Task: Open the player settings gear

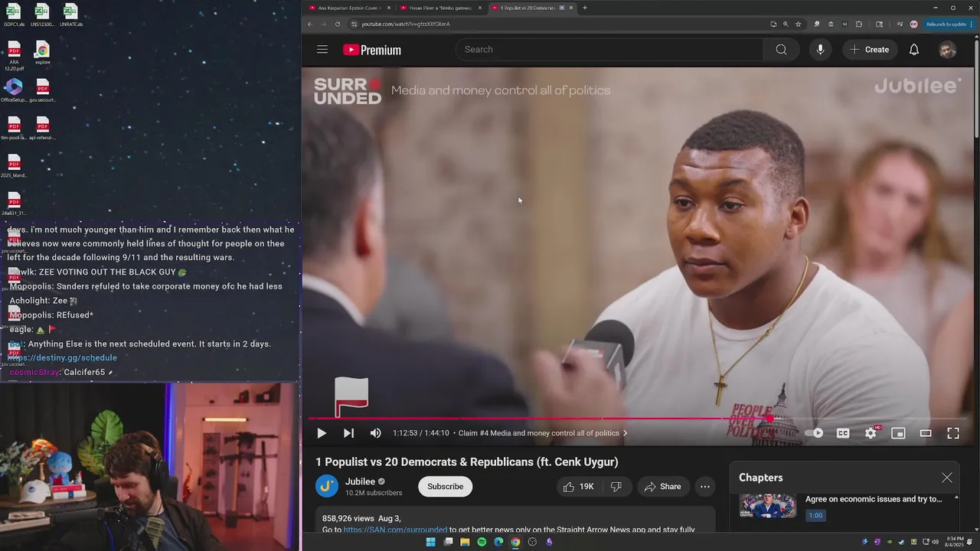Action: tap(871, 433)
